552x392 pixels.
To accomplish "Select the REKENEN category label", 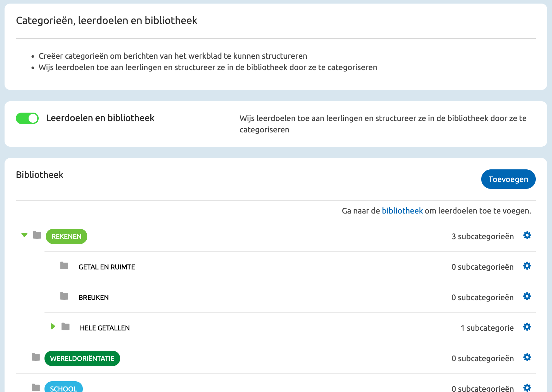I will point(66,236).
